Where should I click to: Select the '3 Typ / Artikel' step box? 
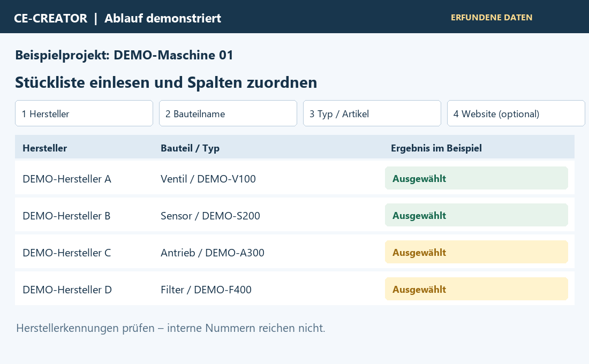(372, 113)
